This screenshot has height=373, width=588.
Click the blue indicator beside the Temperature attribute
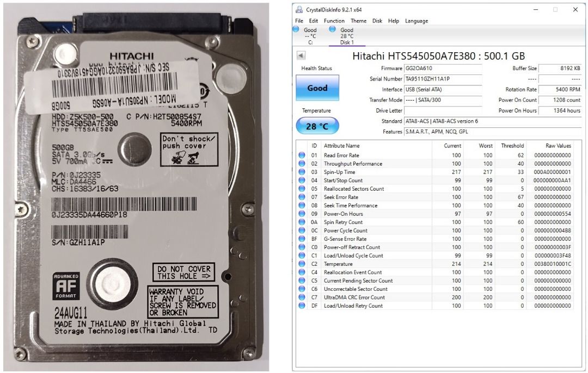point(301,264)
